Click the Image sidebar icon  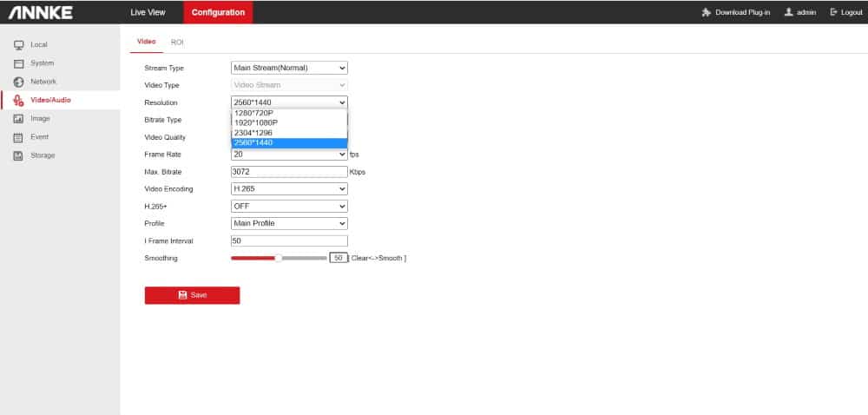tap(18, 119)
